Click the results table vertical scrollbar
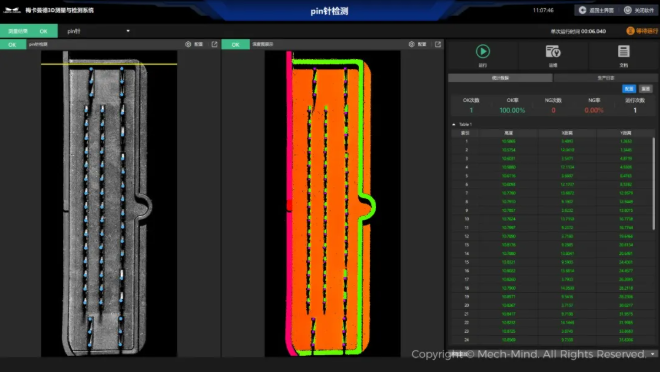 [654, 183]
